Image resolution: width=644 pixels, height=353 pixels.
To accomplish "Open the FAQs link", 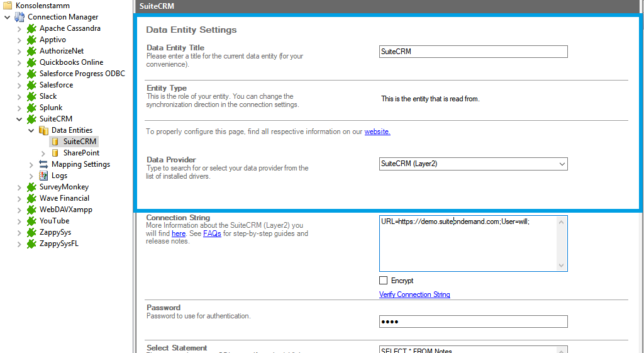I will pos(212,233).
